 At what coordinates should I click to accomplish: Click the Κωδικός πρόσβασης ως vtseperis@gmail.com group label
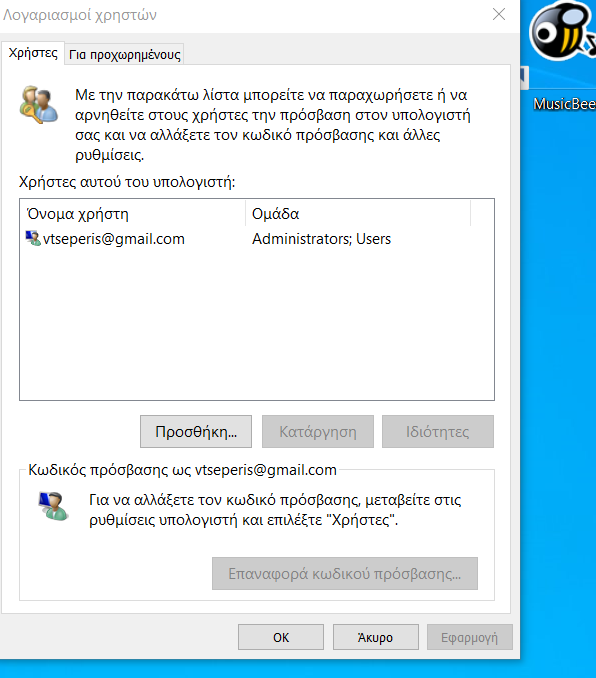[182, 470]
